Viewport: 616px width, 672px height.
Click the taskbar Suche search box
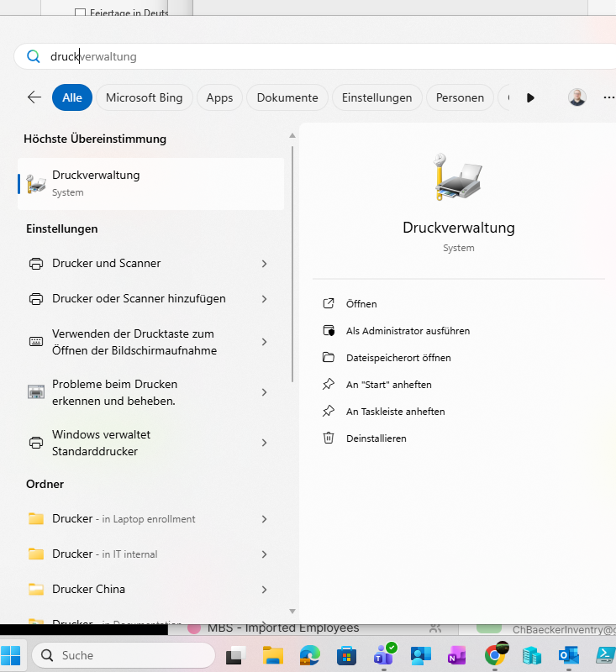(124, 655)
